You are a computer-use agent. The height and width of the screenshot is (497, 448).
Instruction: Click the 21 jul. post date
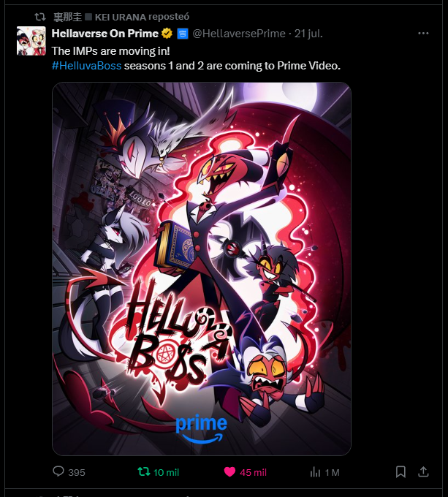[x=308, y=34]
